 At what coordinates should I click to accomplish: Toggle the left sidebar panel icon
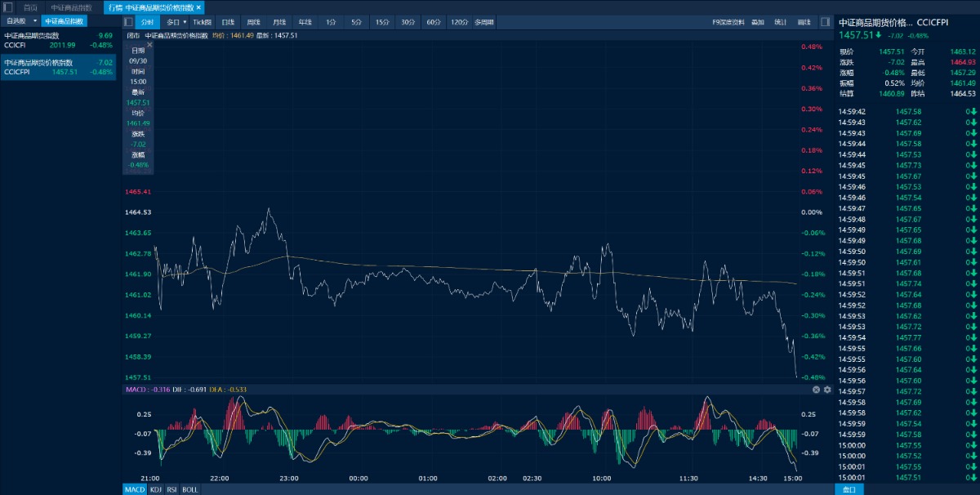[130, 21]
